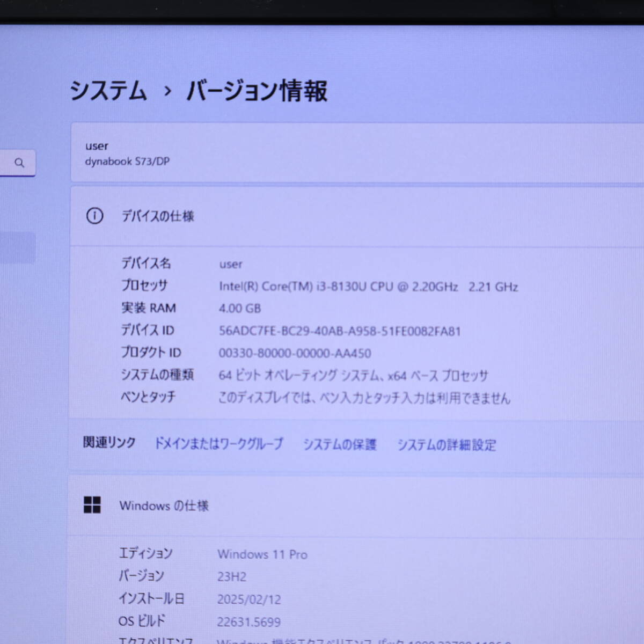Click the Intel(R) Core(TM) i3-8130U processor value
The width and height of the screenshot is (644, 644).
[x=368, y=287]
